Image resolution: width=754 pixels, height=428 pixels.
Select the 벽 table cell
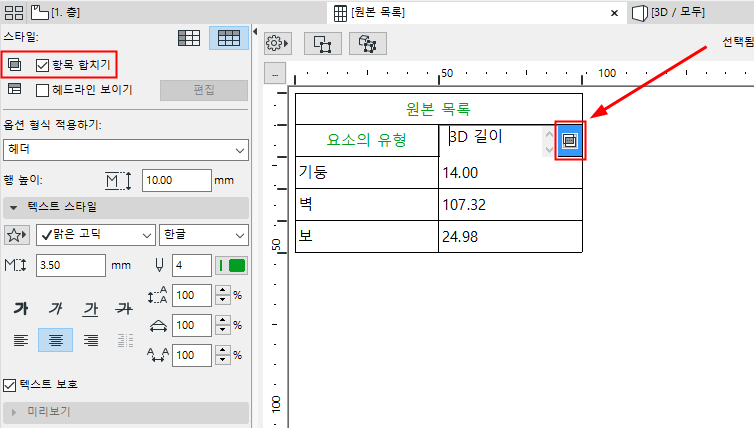point(367,204)
